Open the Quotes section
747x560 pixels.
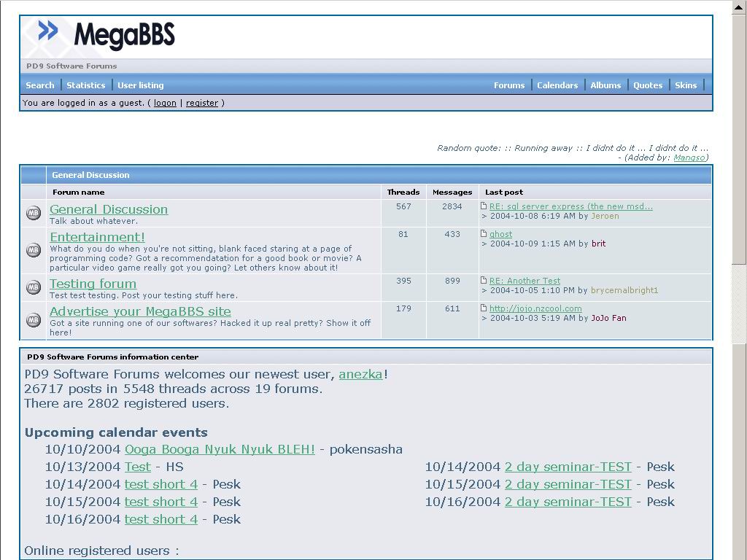click(648, 85)
